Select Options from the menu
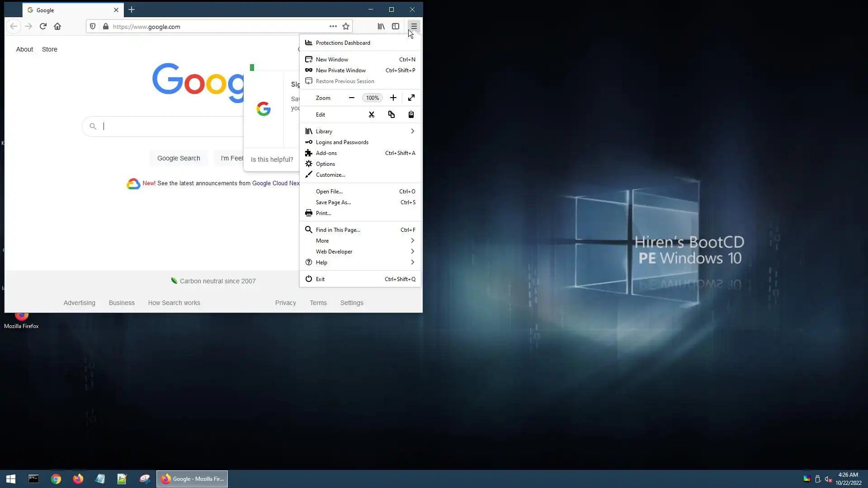The width and height of the screenshot is (868, 488). coord(325,164)
